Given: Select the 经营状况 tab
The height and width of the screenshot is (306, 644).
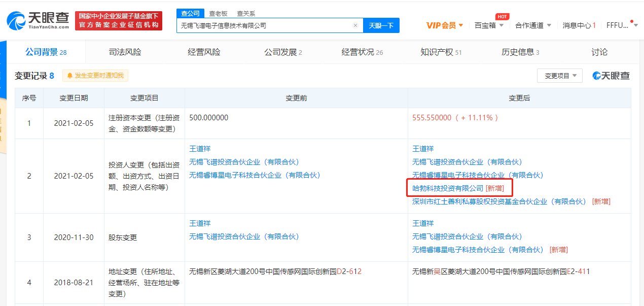Looking at the screenshot, I should click(362, 52).
